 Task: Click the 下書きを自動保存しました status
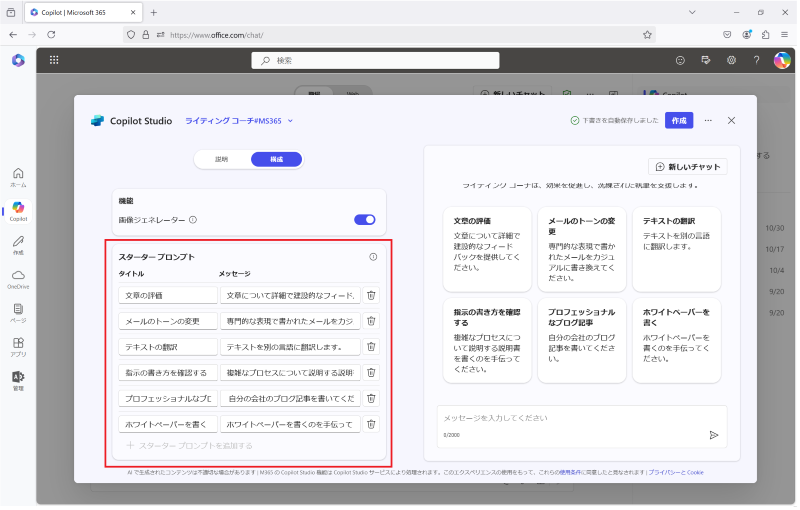pos(614,120)
